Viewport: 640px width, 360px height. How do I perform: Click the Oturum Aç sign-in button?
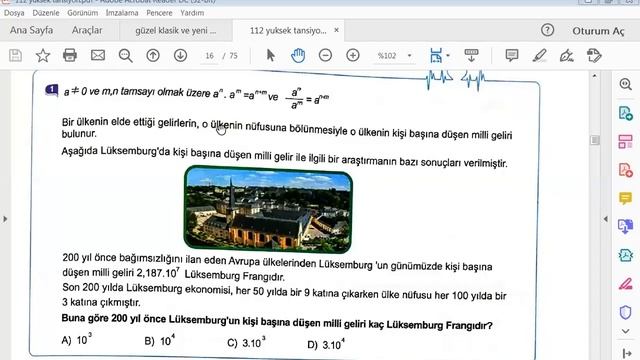pos(598,31)
